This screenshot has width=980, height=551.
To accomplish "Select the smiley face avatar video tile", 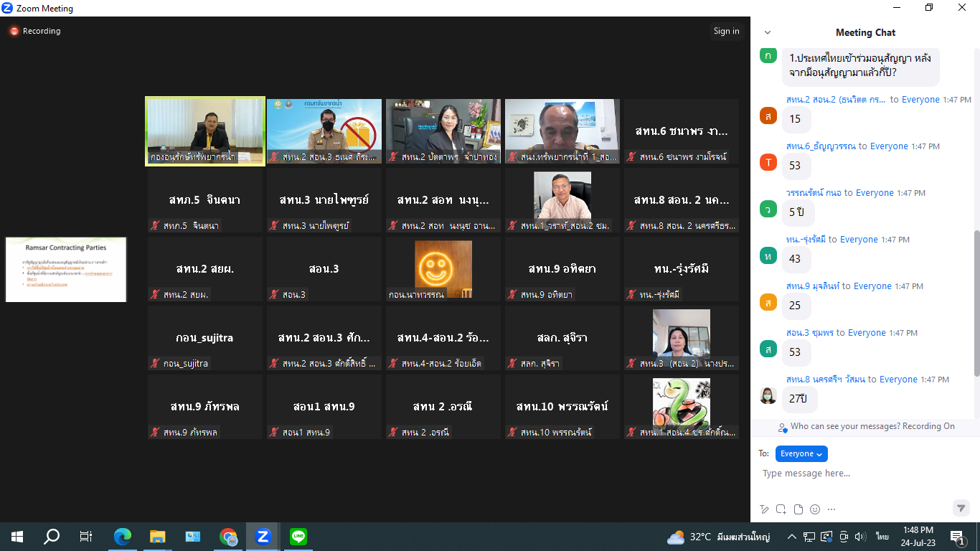I will (x=443, y=269).
